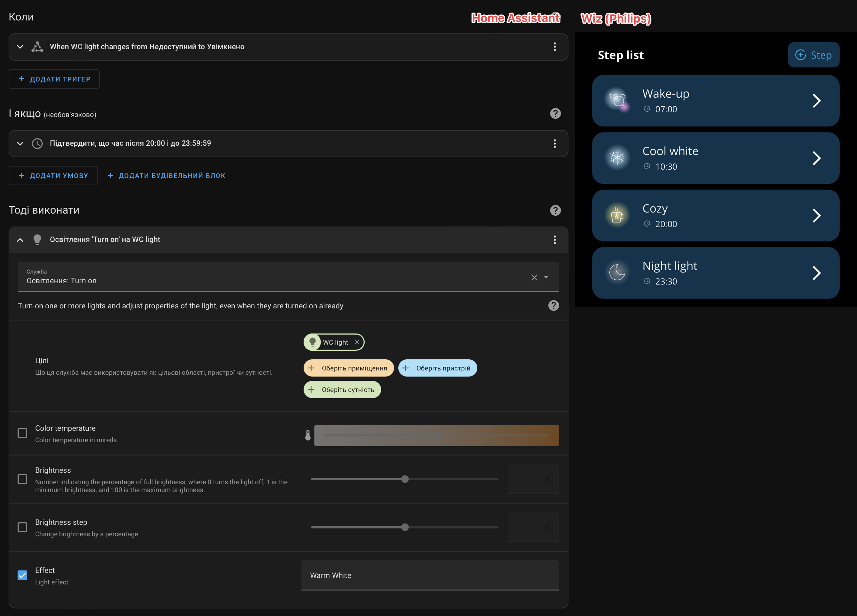Screen dimensions: 857x616
Task: Expand the time condition row chevron
Action: [20, 144]
